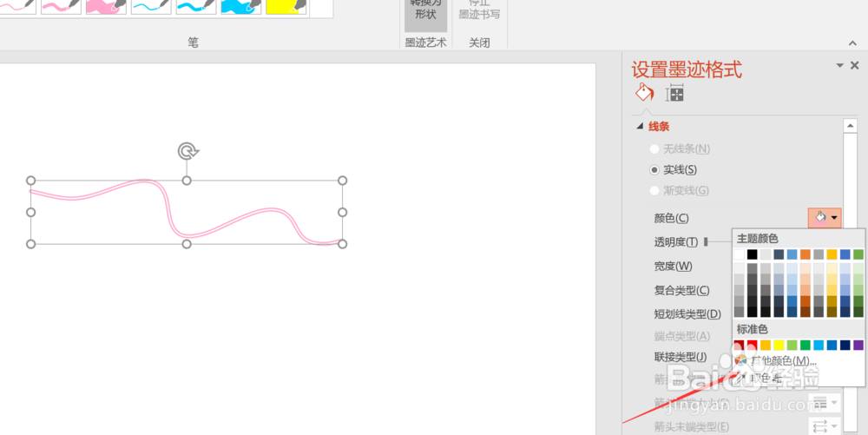This screenshot has width=868, height=435.
Task: Open the task pane options arrow
Action: [x=839, y=65]
